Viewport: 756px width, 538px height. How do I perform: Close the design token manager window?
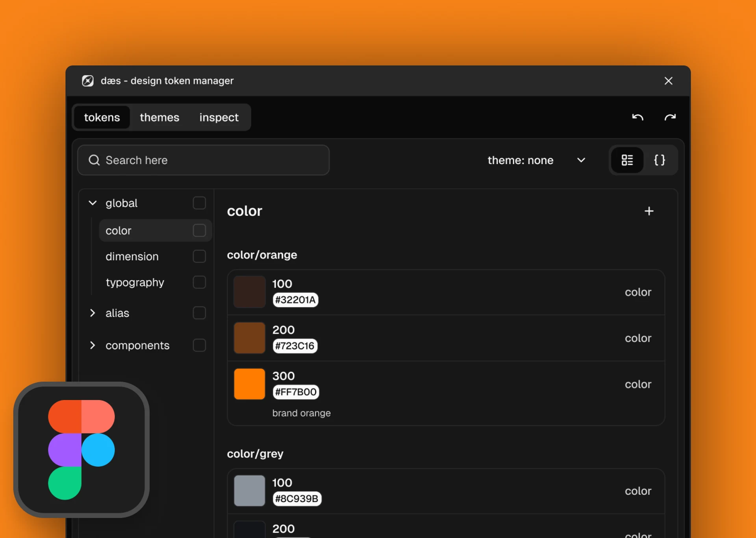(x=668, y=81)
